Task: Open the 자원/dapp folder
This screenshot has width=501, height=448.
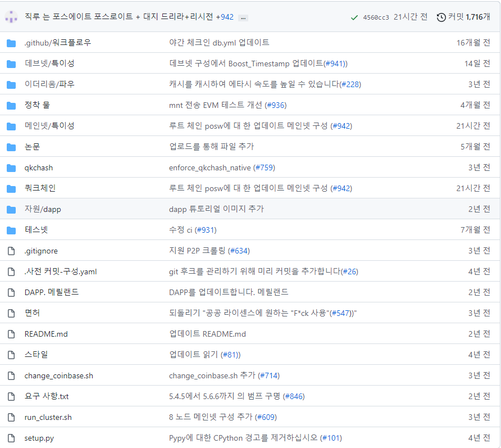Action: click(x=43, y=209)
